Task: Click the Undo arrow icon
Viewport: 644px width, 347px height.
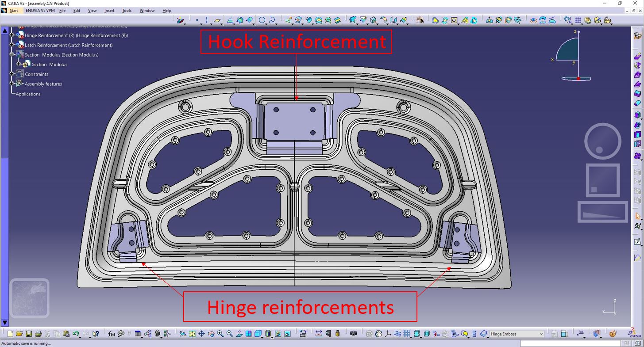Action: pos(76,334)
